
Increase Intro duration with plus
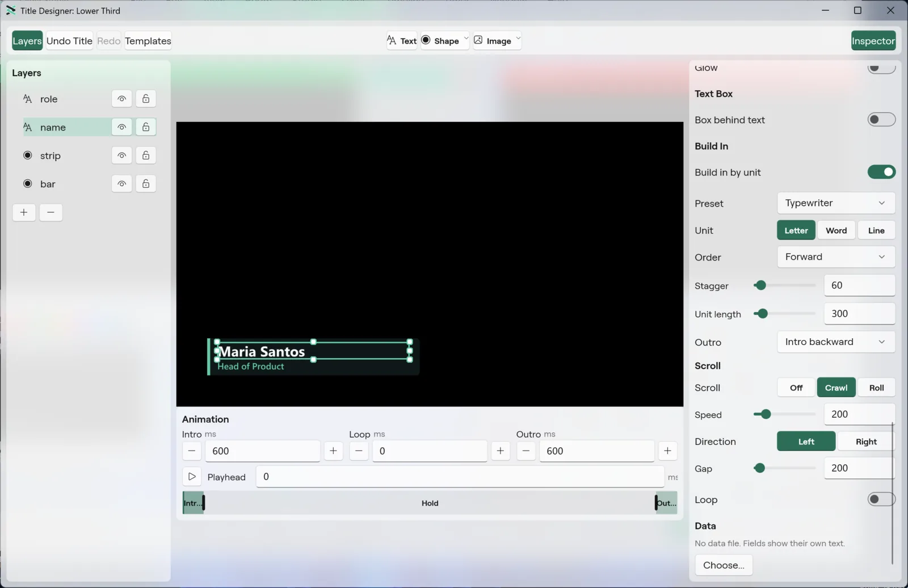point(333,451)
